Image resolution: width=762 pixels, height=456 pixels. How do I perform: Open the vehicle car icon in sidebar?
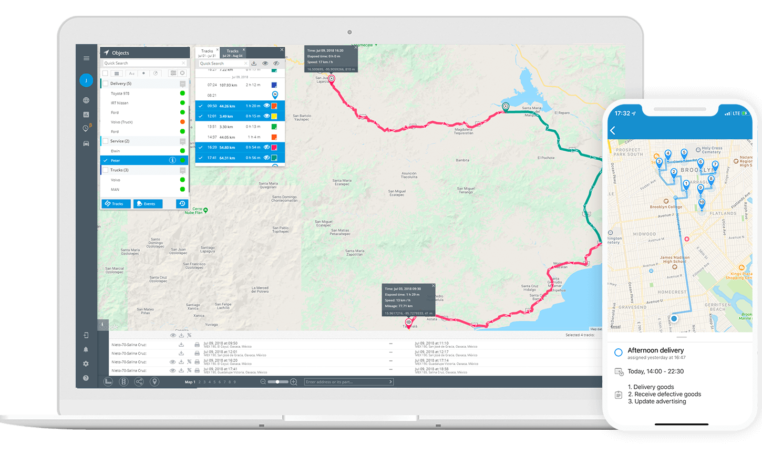[86, 143]
